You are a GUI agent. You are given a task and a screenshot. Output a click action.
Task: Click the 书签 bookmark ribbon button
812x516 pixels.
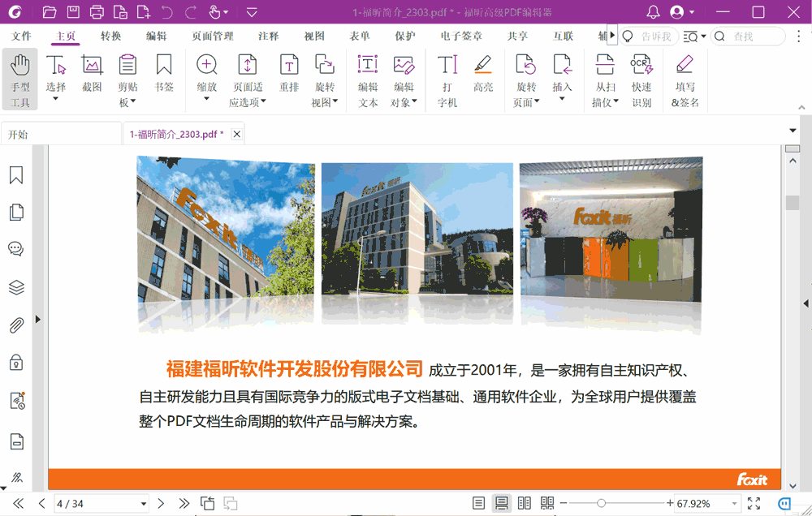point(164,74)
